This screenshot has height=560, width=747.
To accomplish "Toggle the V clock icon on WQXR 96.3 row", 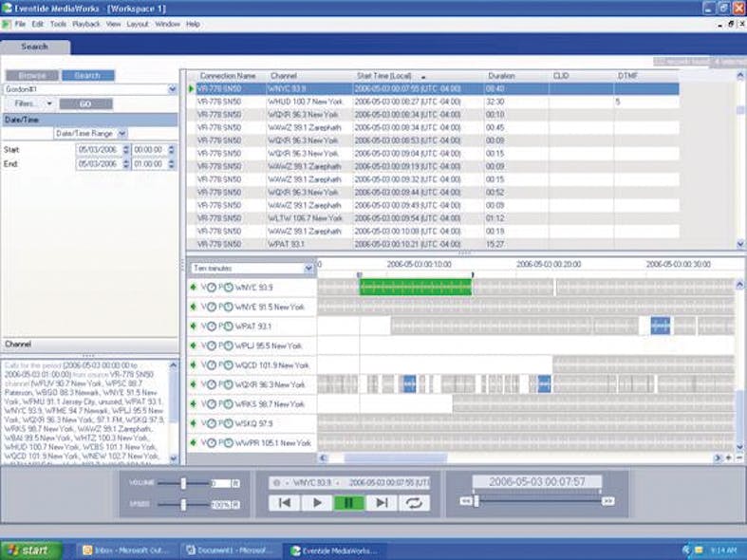I will [x=210, y=384].
